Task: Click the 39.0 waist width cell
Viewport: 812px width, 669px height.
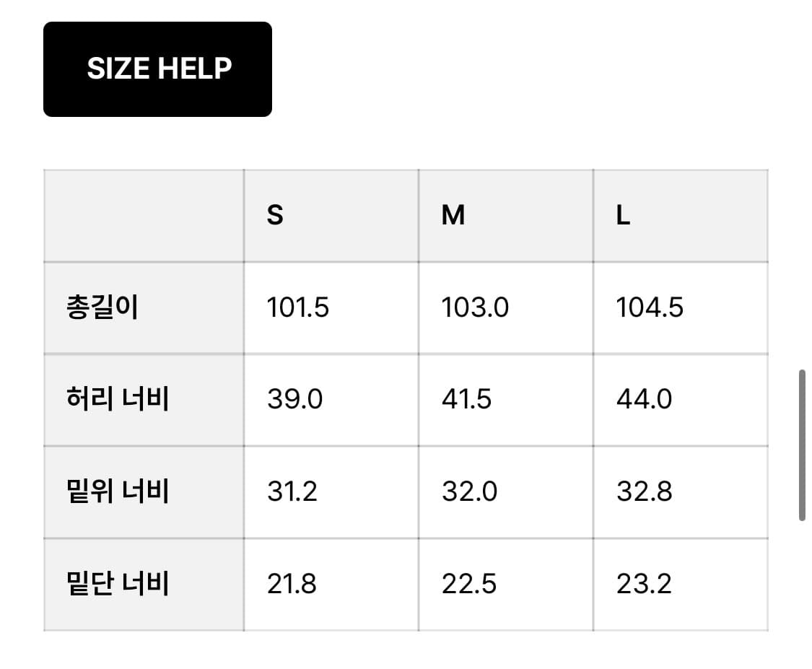Action: (292, 399)
